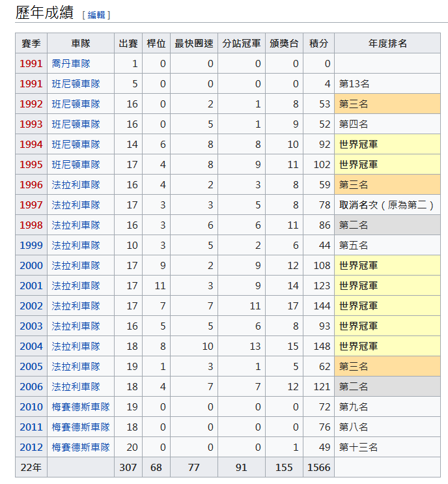Image resolution: width=448 pixels, height=484 pixels.
Task: Select the 積分 value 121
Action: 318,387
